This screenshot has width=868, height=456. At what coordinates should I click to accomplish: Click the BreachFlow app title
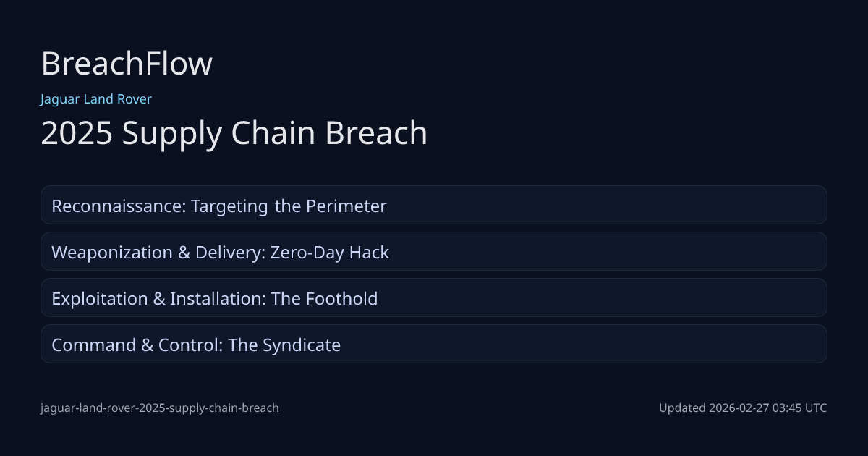click(x=127, y=64)
